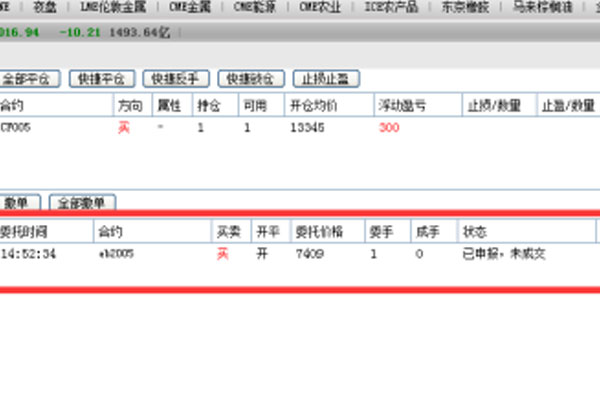Click the 全部撤单 button
Viewport: 600px width, 400px height.
click(x=83, y=203)
